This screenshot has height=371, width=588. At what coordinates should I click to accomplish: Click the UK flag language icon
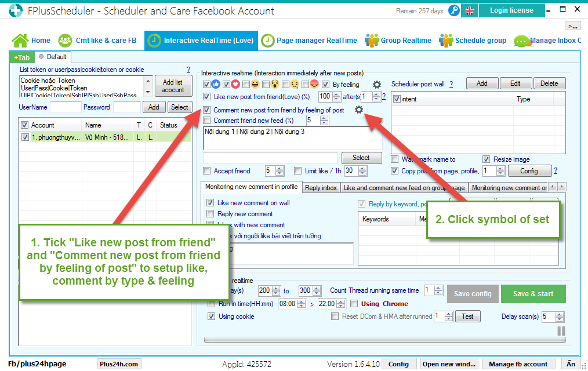click(x=470, y=11)
